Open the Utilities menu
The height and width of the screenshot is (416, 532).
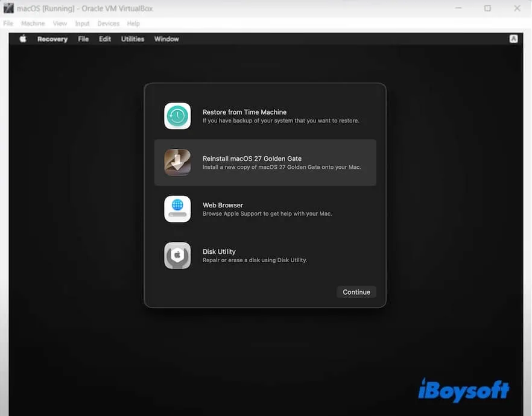coord(133,39)
